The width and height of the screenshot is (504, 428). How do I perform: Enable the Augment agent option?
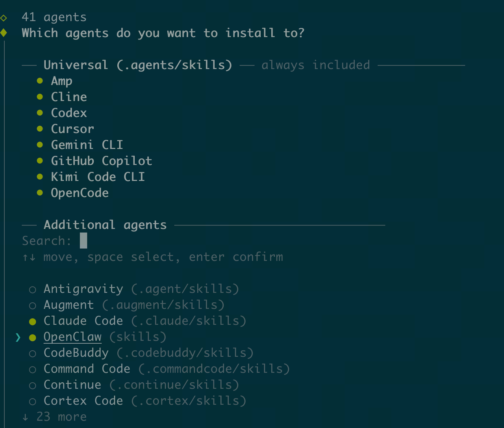33,305
